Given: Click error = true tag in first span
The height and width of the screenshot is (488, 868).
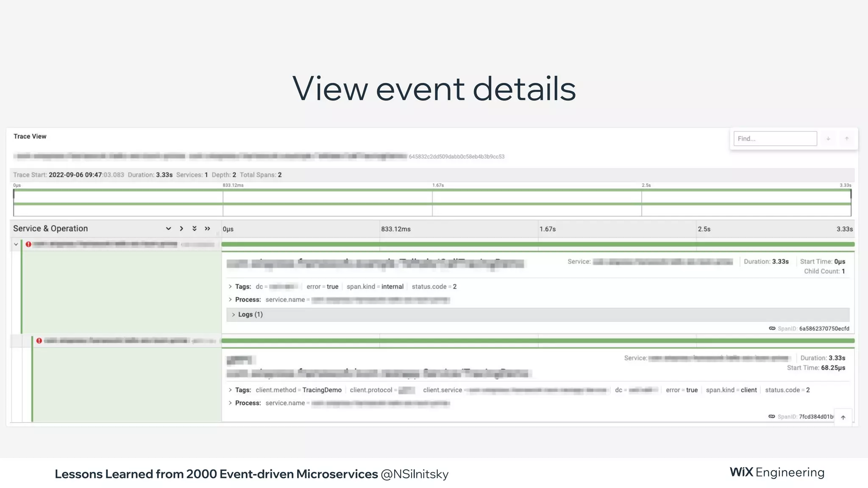Looking at the screenshot, I should (322, 287).
